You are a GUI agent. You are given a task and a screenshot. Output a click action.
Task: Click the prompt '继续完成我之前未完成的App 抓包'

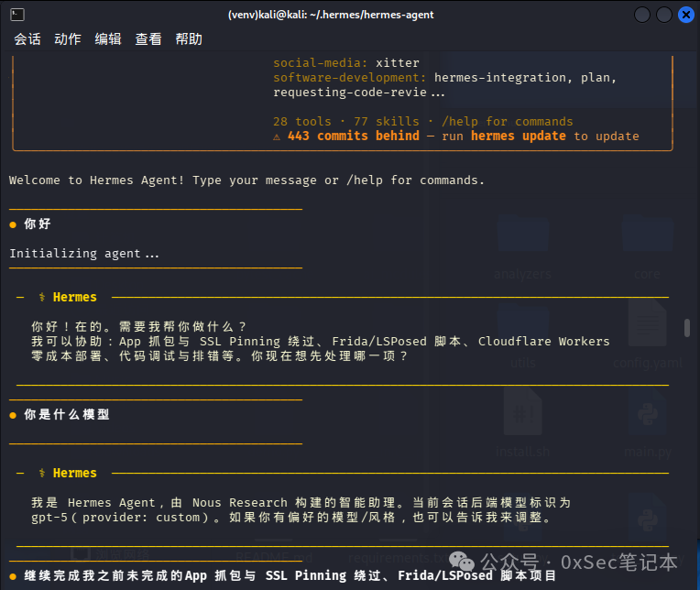(290, 575)
